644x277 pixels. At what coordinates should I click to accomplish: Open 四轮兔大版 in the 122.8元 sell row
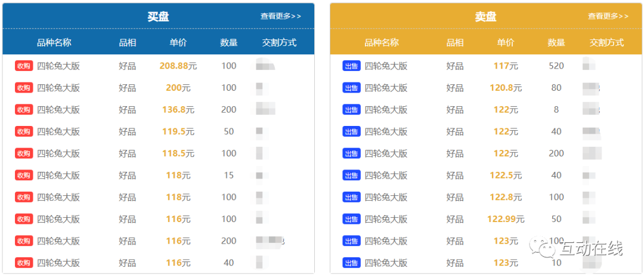[386, 197]
